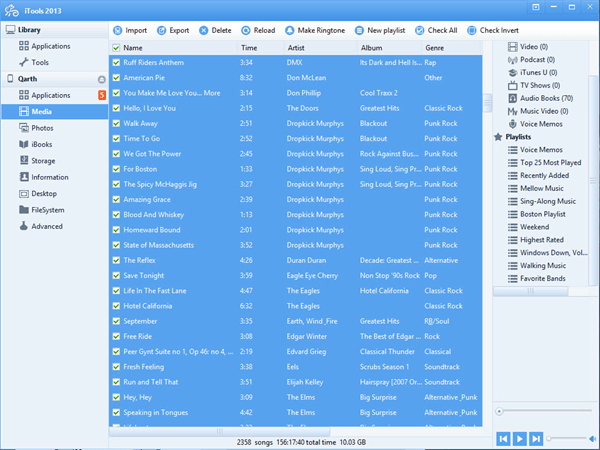Open the Highest Rated playlist
Viewport: 600px width, 450px height.
click(x=536, y=240)
